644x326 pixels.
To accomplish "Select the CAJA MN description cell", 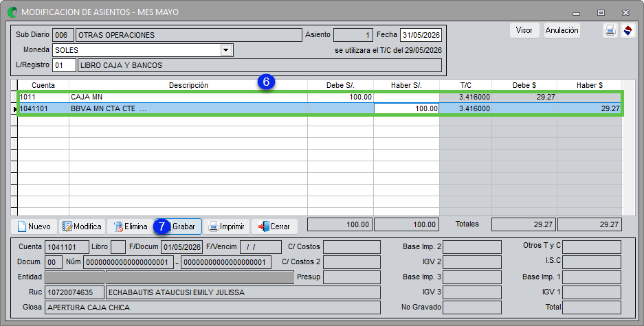I will [188, 97].
